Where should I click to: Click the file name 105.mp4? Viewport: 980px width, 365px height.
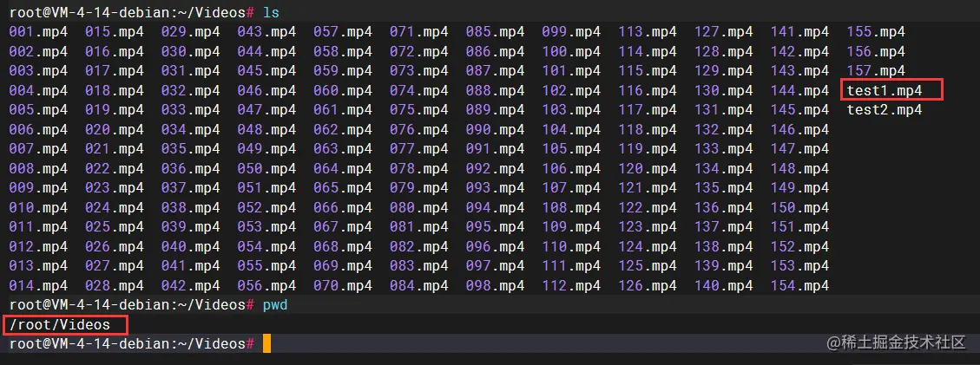pos(571,150)
